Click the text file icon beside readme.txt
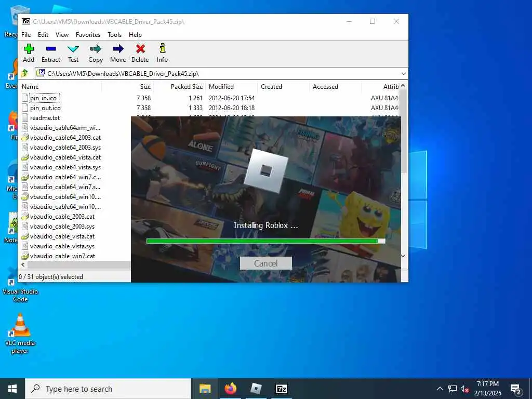 (25, 118)
